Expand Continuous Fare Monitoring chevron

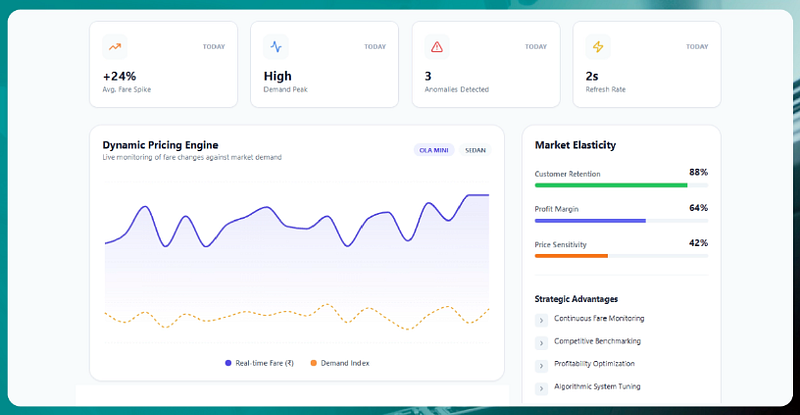[x=541, y=320]
